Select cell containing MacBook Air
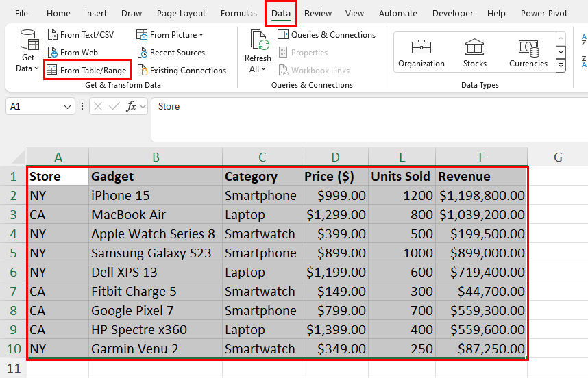 tap(156, 214)
